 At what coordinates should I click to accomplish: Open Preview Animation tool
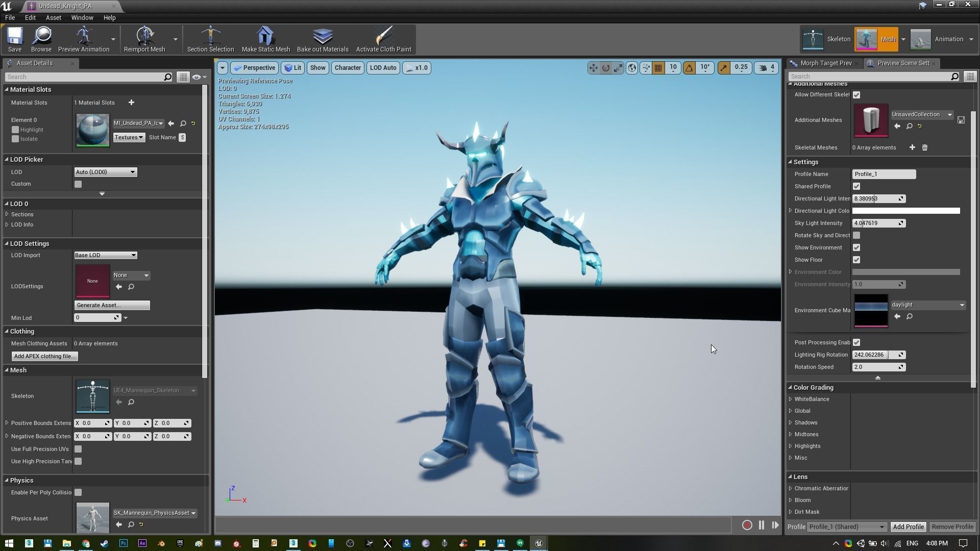click(x=84, y=39)
